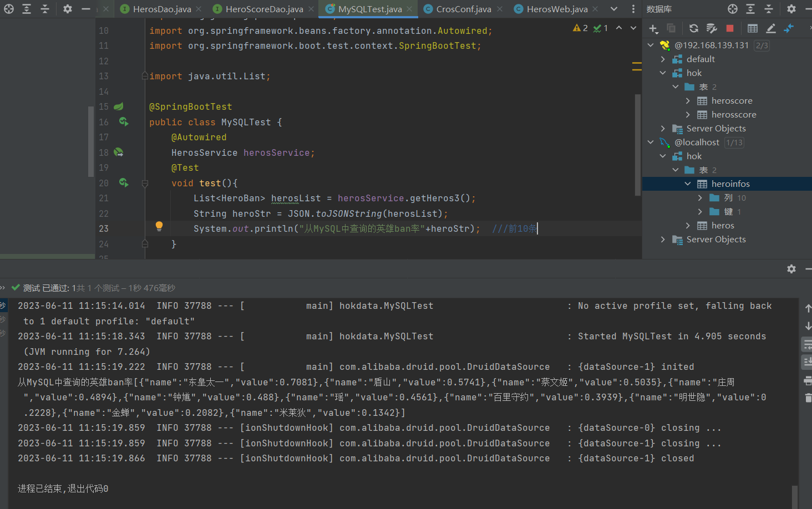This screenshot has height=509, width=812.
Task: Switch to the HeroScoreDao.java tab
Action: (264, 9)
